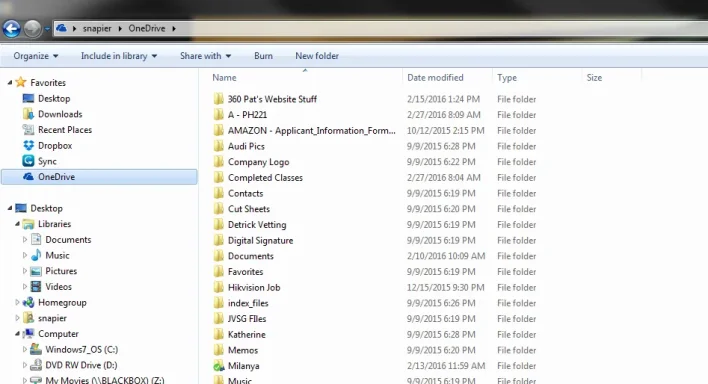Select the Videos library icon
Image resolution: width=708 pixels, height=384 pixels.
[36, 286]
